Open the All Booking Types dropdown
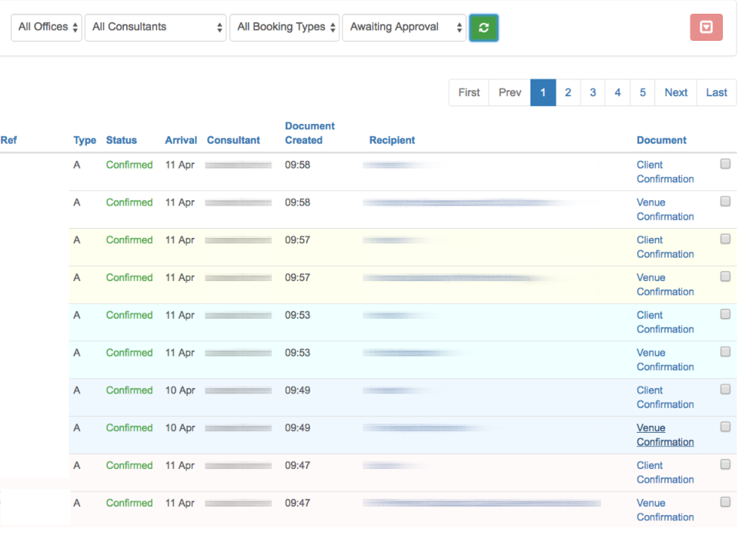 [x=285, y=28]
